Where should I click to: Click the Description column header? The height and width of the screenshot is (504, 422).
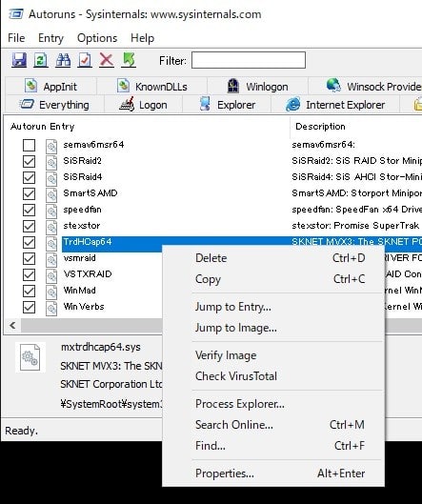pyautogui.click(x=356, y=127)
